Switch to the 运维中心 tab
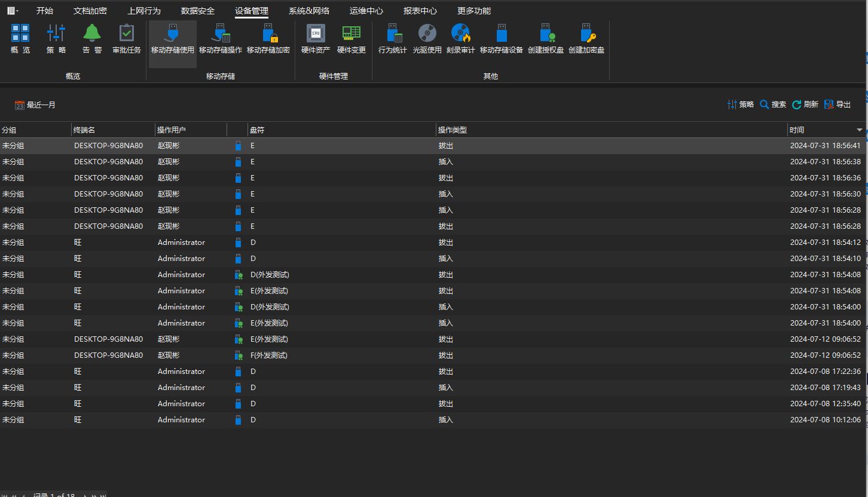The height and width of the screenshot is (497, 868). [x=366, y=11]
